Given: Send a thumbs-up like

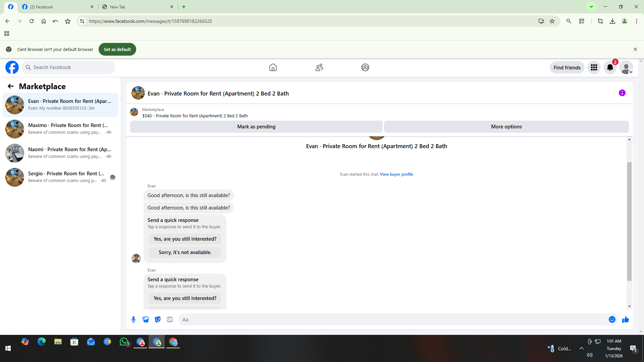Looking at the screenshot, I should coord(625,319).
